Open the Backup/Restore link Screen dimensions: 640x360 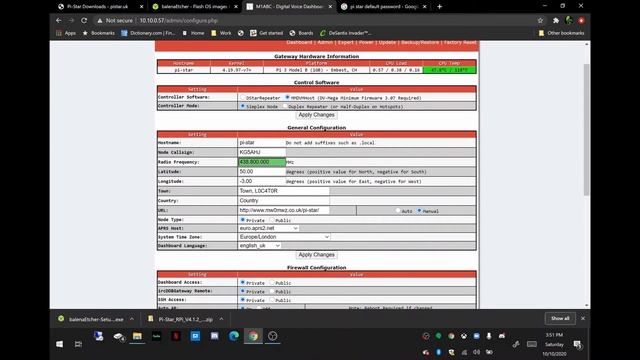coord(420,42)
